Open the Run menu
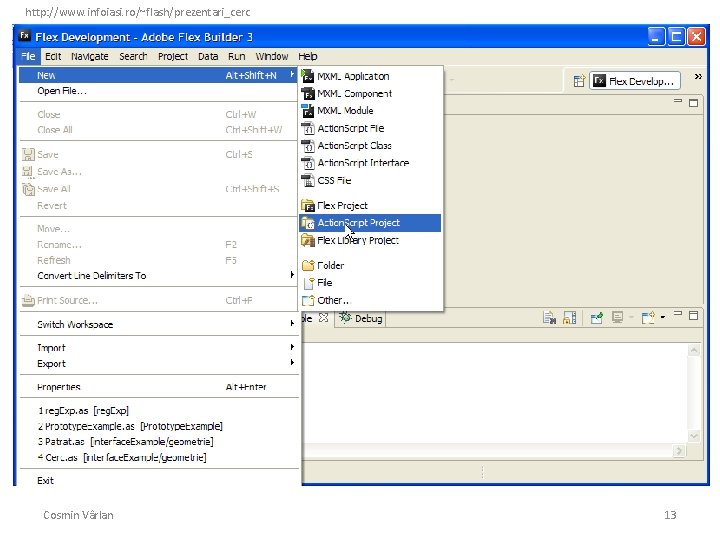Image resolution: width=720 pixels, height=540 pixels. point(236,56)
